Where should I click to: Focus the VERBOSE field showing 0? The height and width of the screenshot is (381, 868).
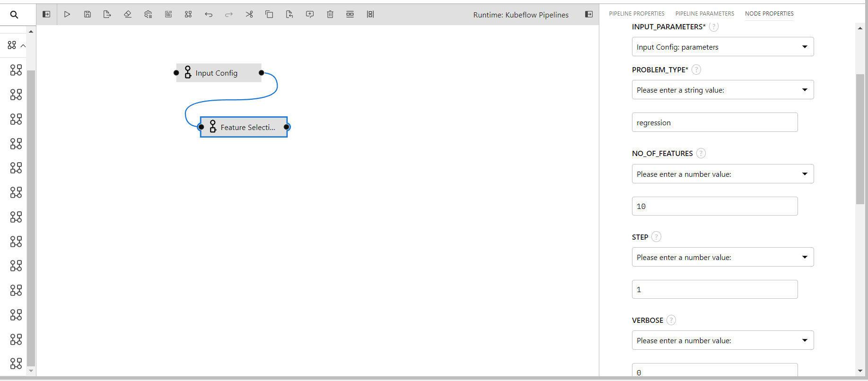pyautogui.click(x=715, y=370)
